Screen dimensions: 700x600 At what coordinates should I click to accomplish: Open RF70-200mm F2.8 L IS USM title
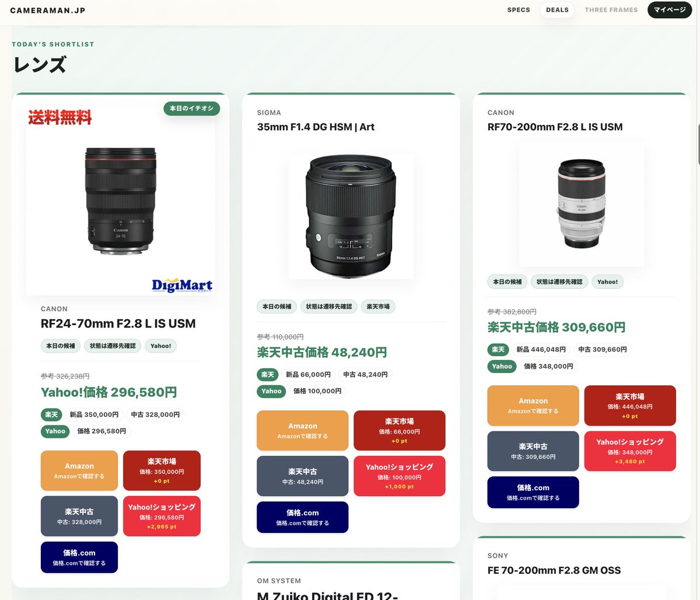click(555, 127)
